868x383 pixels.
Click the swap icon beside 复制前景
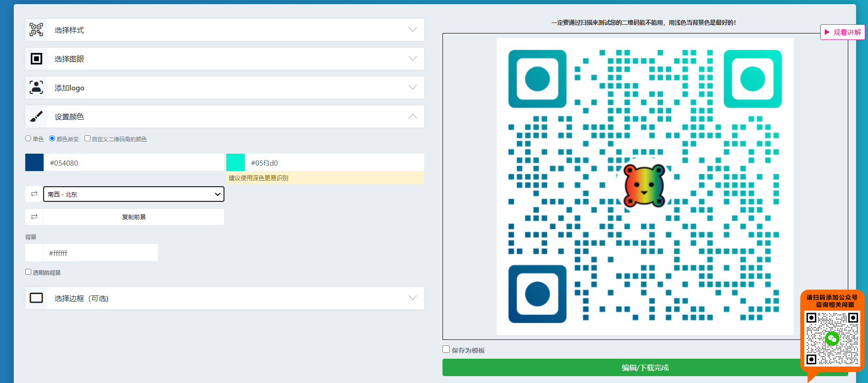click(34, 216)
